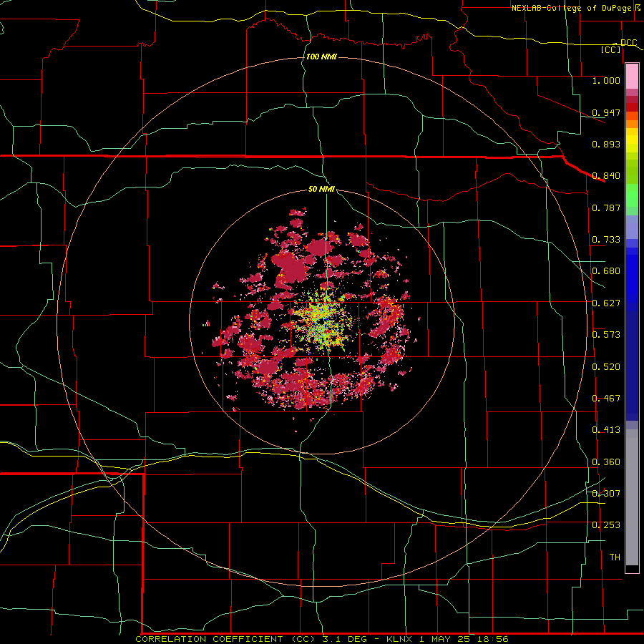This screenshot has width=644, height=644.
Task: Select the 0.467 scale value
Action: [x=606, y=399]
